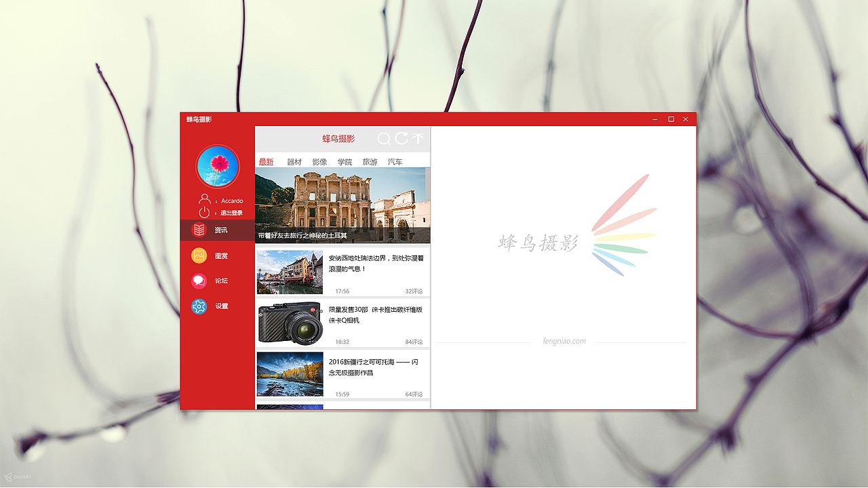
Task: Switch to the 影像 tab
Action: (319, 162)
